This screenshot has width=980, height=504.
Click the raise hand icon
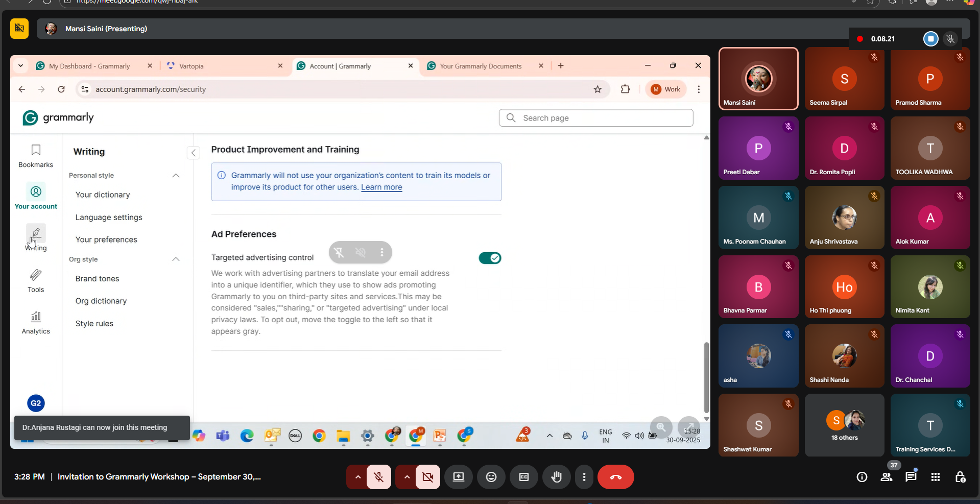[556, 477]
